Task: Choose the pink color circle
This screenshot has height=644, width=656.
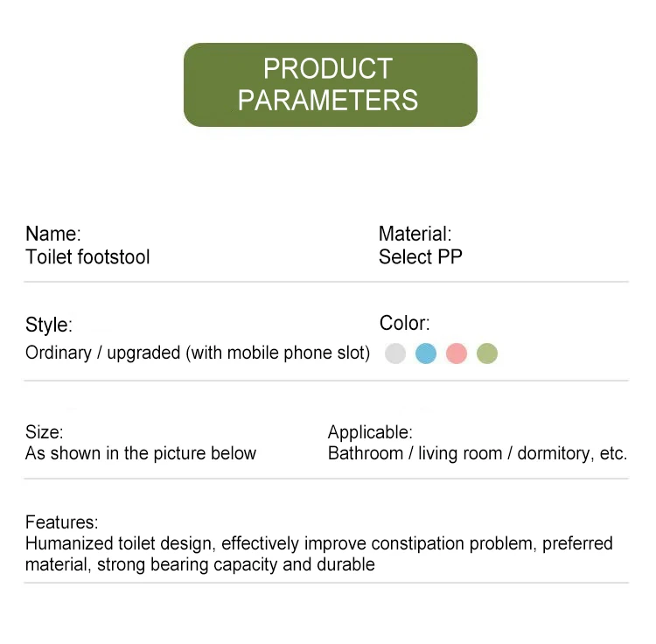Action: [x=456, y=353]
